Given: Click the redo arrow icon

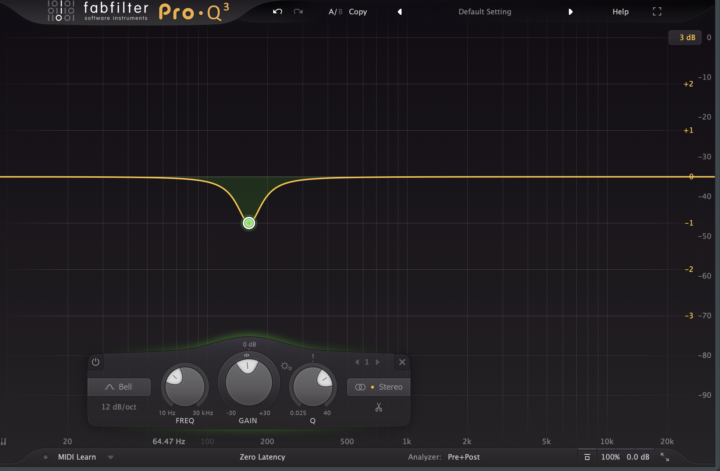Looking at the screenshot, I should [x=298, y=11].
